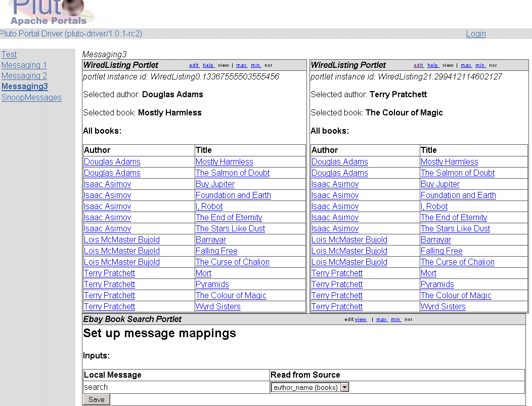The height and width of the screenshot is (406, 532).
Task: Select Wyrd Sisters in the right portlet
Action: (x=443, y=307)
